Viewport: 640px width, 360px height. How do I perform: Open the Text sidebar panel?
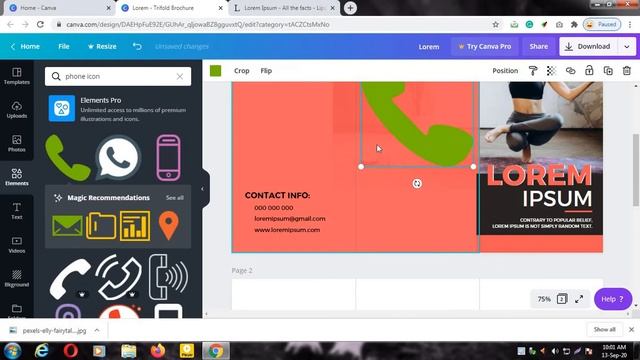pyautogui.click(x=16, y=211)
